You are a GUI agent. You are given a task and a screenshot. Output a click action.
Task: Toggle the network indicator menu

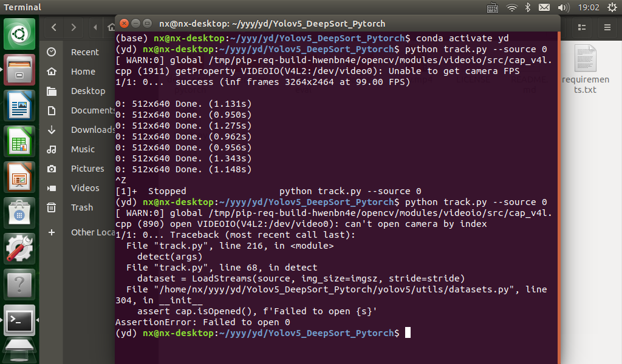point(510,7)
